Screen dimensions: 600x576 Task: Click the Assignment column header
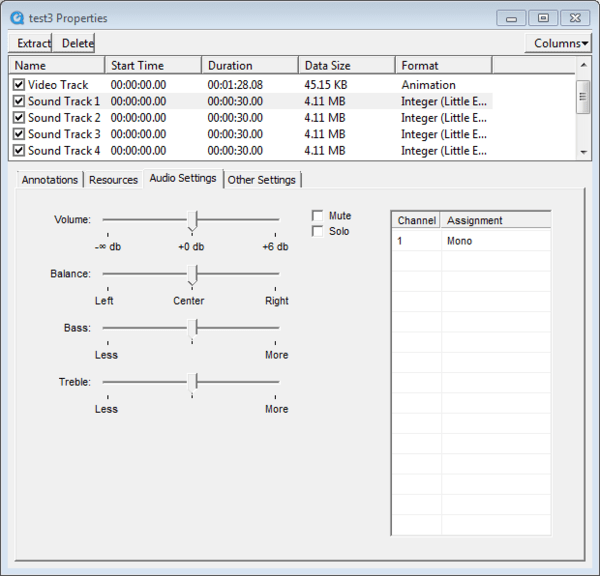click(x=496, y=220)
